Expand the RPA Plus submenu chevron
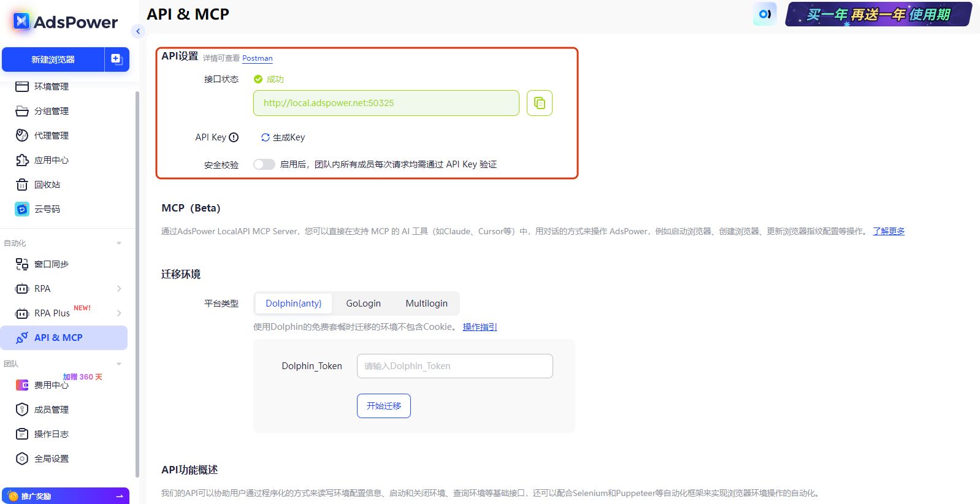This screenshot has width=980, height=504. pos(119,313)
